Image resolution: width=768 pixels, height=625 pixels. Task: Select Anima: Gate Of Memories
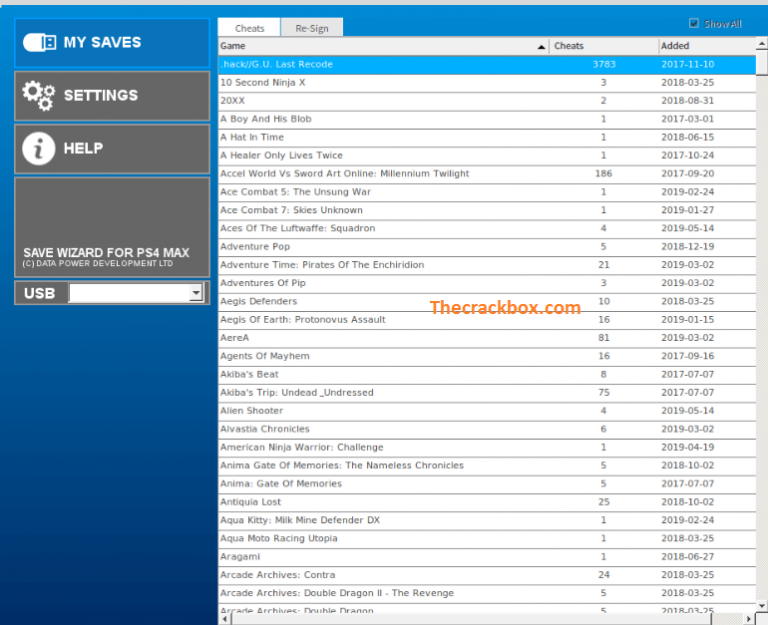click(487, 483)
